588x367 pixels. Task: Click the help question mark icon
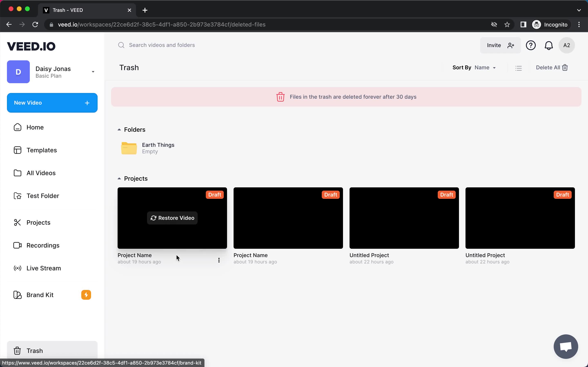(531, 45)
